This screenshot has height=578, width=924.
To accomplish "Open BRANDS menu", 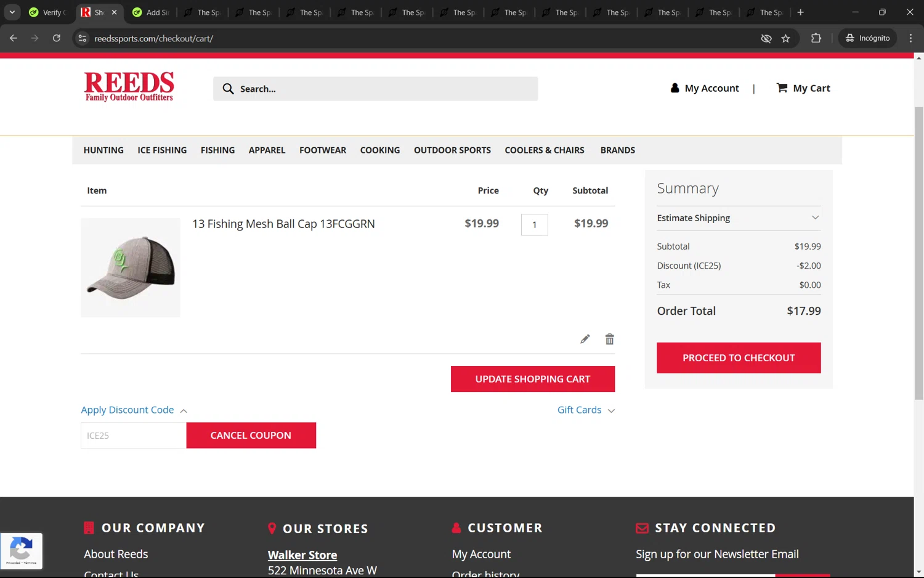I will click(618, 150).
